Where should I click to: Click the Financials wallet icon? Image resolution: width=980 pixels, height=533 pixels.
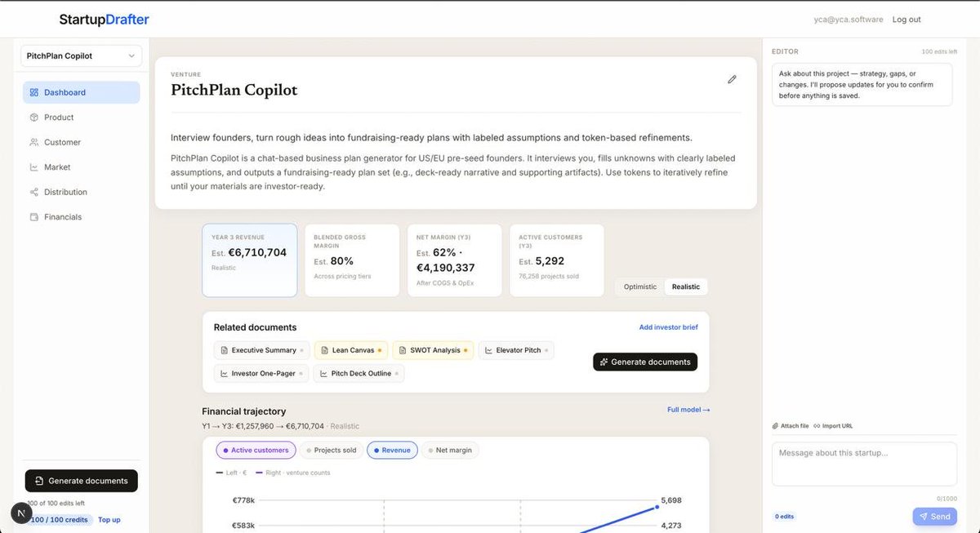coord(34,217)
